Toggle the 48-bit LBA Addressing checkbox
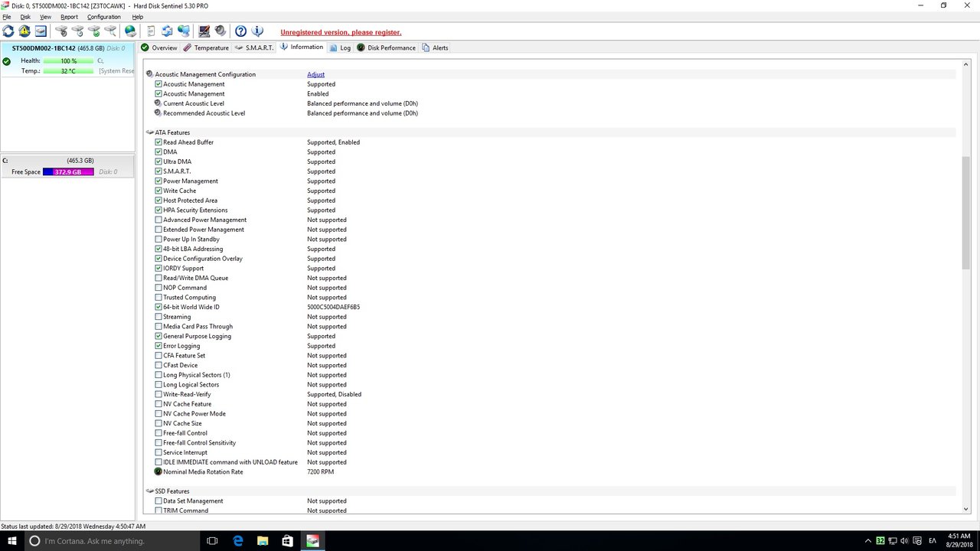The width and height of the screenshot is (980, 551). pos(158,249)
